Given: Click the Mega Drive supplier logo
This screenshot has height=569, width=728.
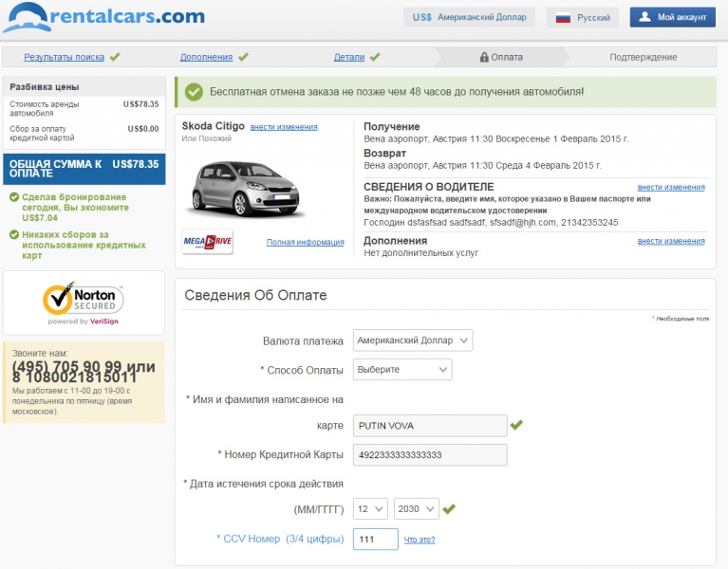Looking at the screenshot, I should tap(208, 242).
